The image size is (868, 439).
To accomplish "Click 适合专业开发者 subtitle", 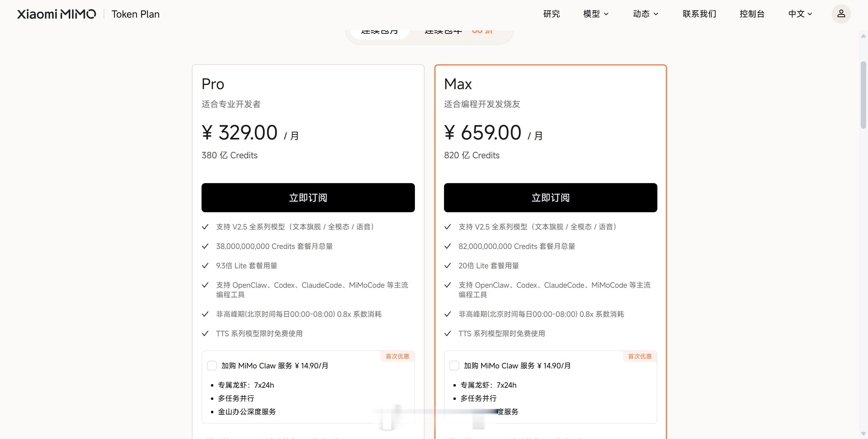I will (231, 104).
